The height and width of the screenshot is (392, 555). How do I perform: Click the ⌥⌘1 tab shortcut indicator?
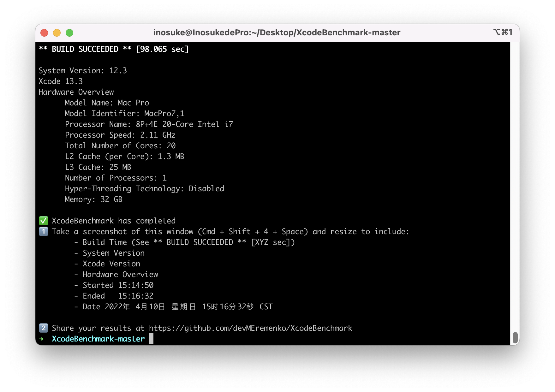coord(502,32)
